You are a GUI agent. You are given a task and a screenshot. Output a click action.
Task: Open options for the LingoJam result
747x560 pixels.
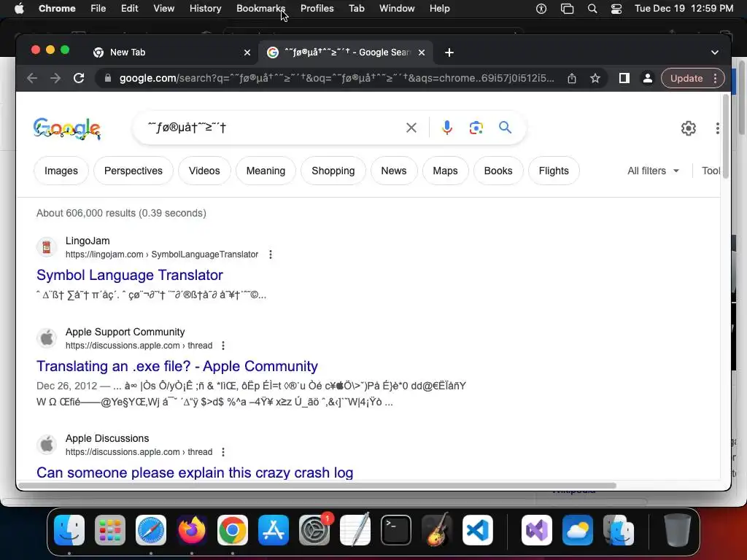click(271, 254)
